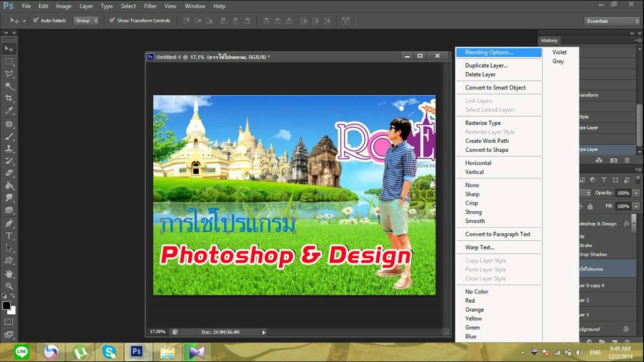
Task: Create new document from current state icon
Action: (x=599, y=160)
